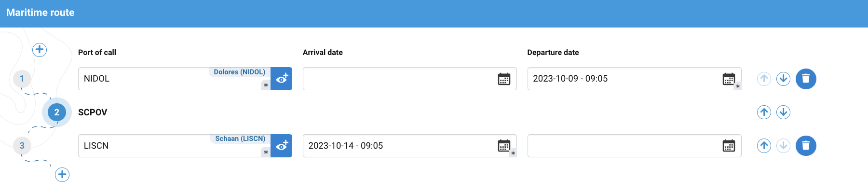Click the add-port plus icon below stop 3
Image resolution: width=868 pixels, height=195 pixels.
point(62,175)
